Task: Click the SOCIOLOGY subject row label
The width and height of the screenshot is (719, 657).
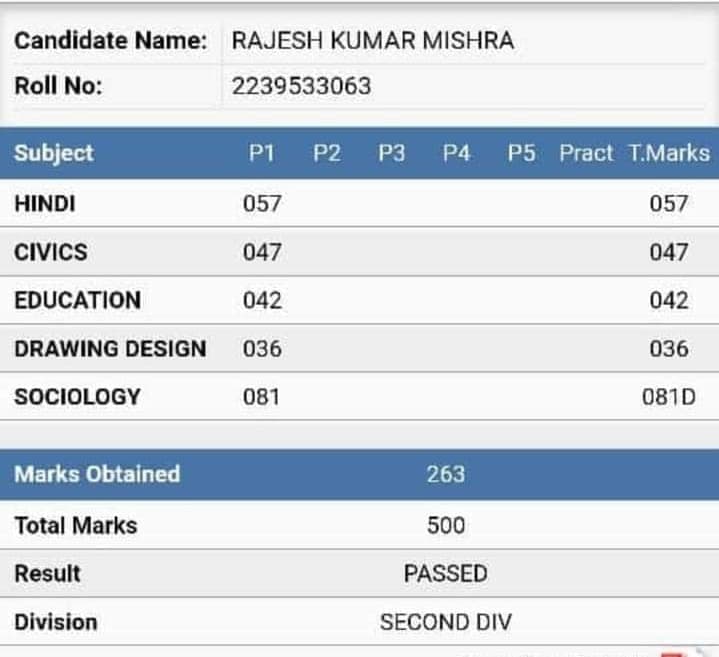Action: tap(77, 397)
